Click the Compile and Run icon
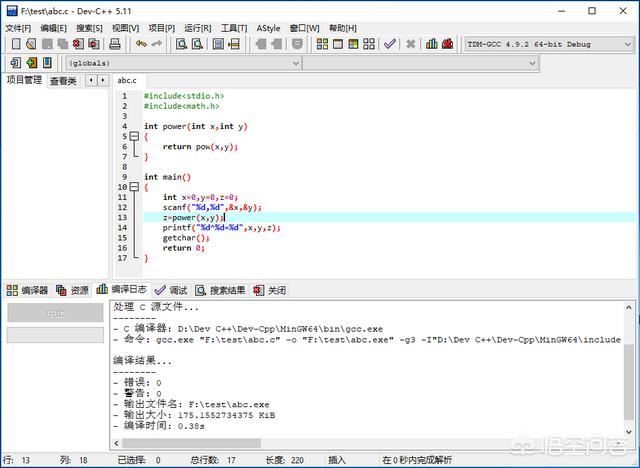 (x=353, y=44)
